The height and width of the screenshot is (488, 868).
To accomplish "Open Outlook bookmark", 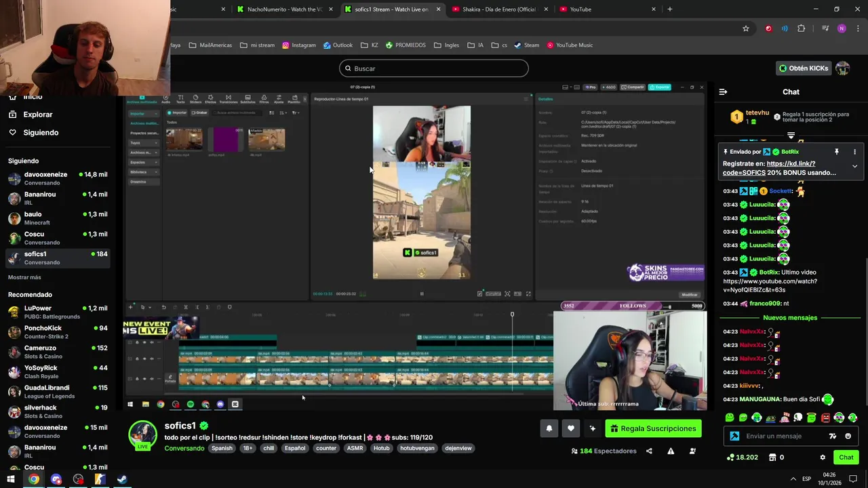I will click(338, 45).
